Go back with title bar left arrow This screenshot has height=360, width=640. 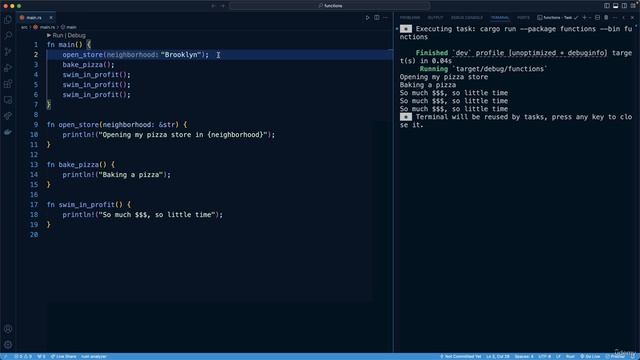[x=213, y=6]
